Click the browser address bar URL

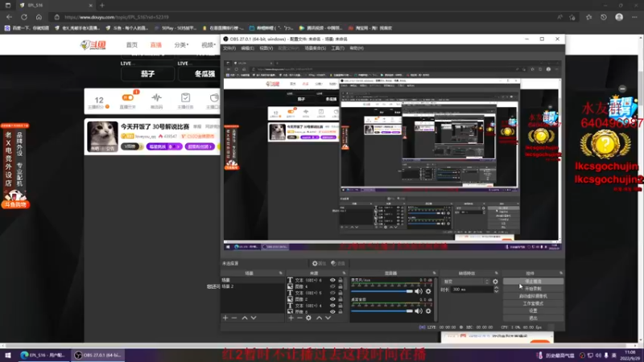[x=117, y=17]
